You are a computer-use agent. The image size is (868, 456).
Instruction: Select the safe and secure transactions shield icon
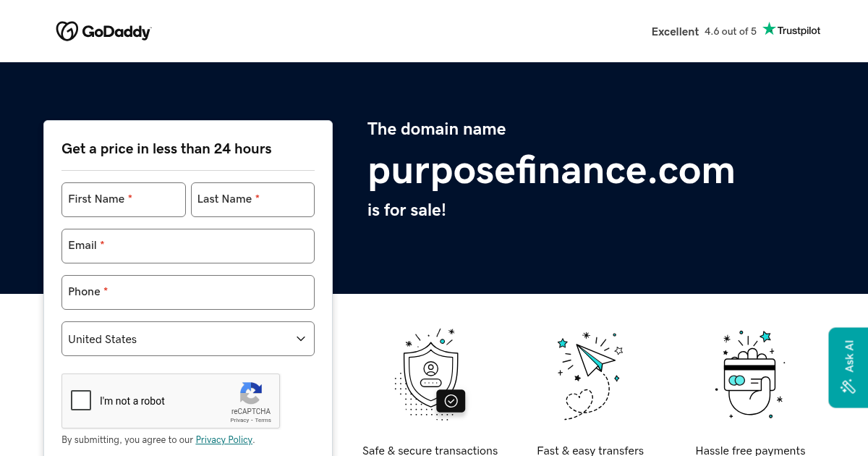coord(430,373)
